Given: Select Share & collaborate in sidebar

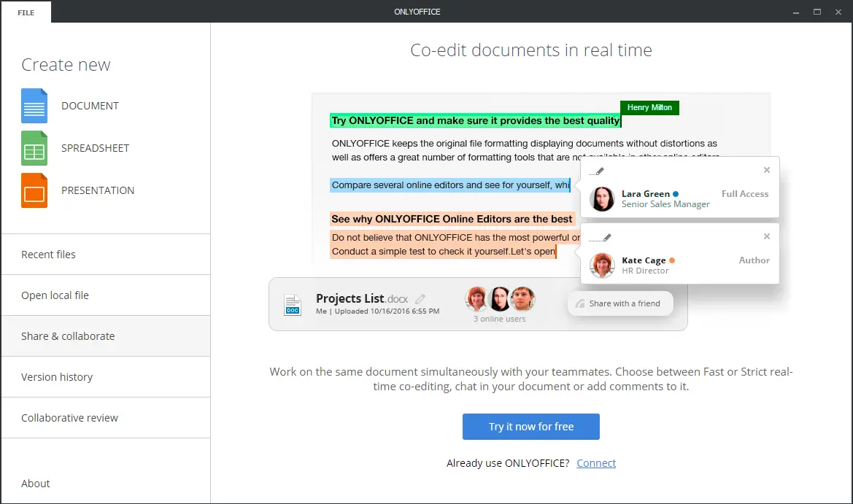Looking at the screenshot, I should 106,336.
